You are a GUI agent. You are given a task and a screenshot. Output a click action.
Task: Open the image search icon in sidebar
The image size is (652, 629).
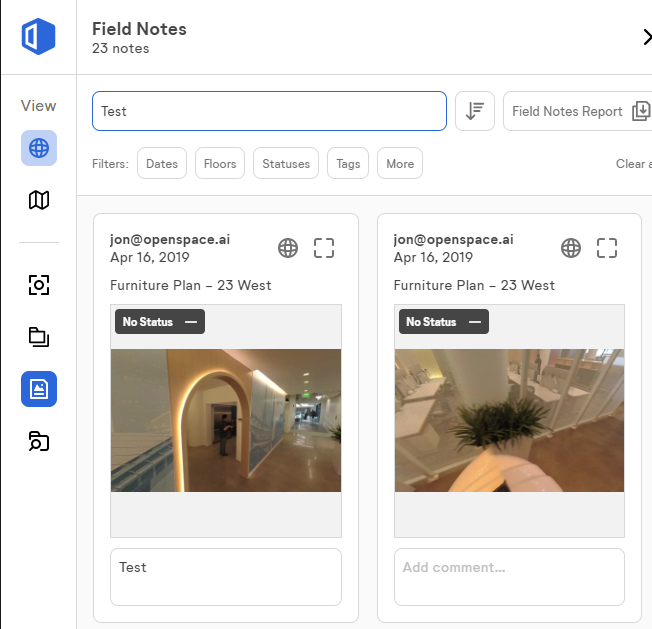tap(39, 441)
